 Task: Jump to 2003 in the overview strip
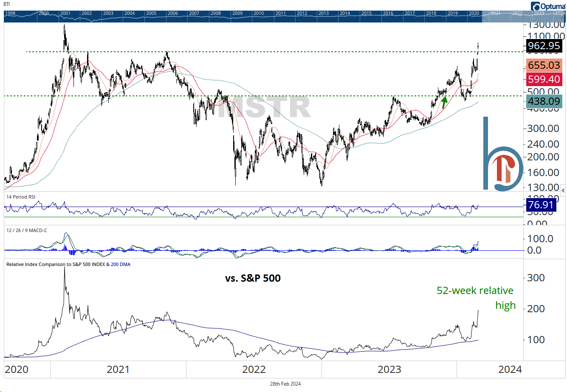click(x=108, y=13)
